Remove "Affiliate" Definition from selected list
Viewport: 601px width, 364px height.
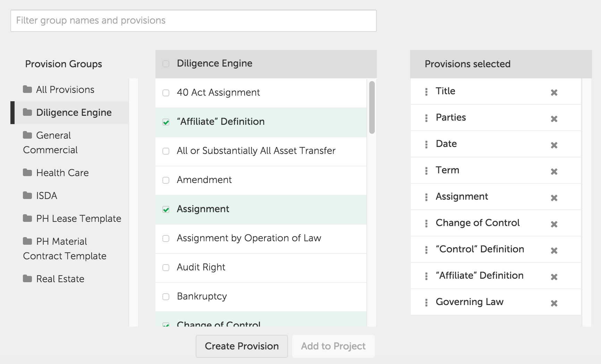(x=554, y=277)
